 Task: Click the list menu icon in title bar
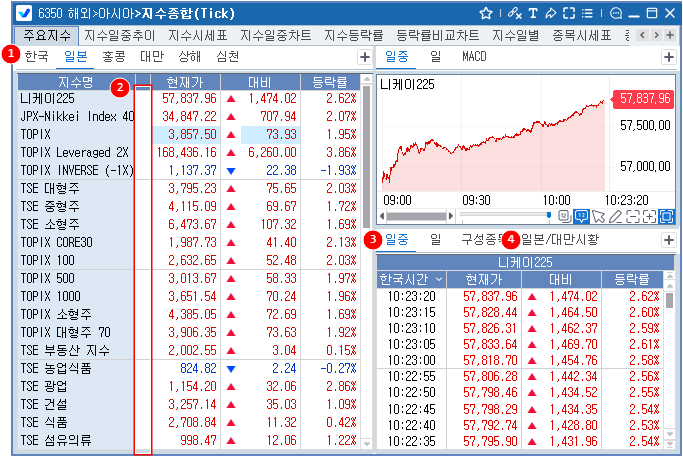[587, 13]
